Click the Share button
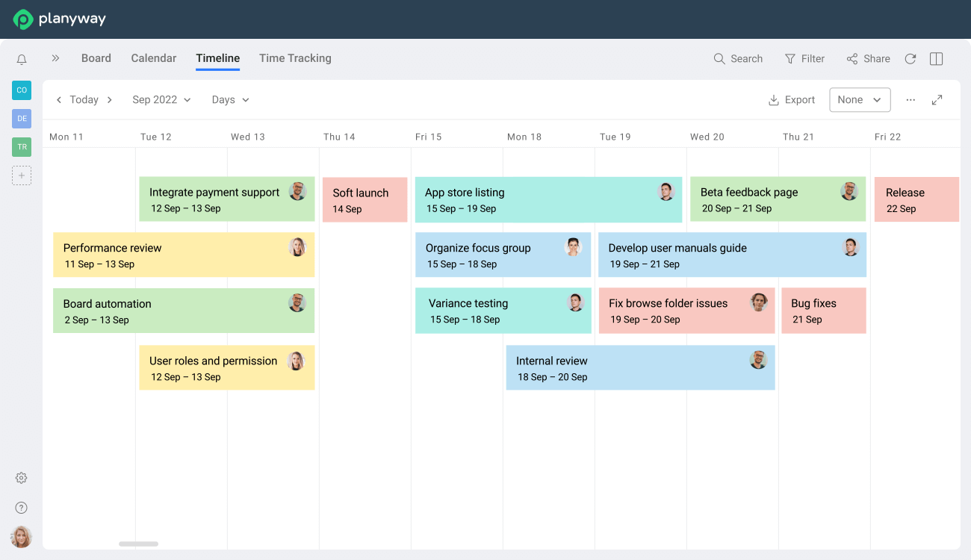This screenshot has height=560, width=971. point(868,59)
